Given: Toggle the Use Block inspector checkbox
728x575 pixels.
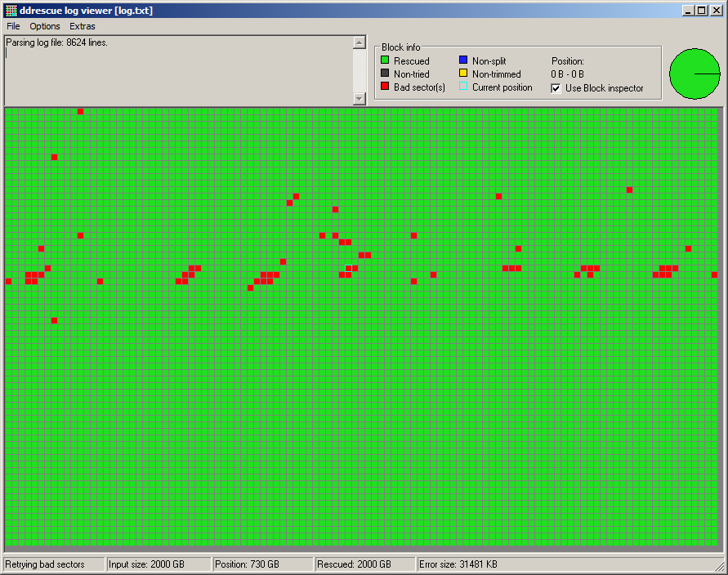Looking at the screenshot, I should point(556,88).
